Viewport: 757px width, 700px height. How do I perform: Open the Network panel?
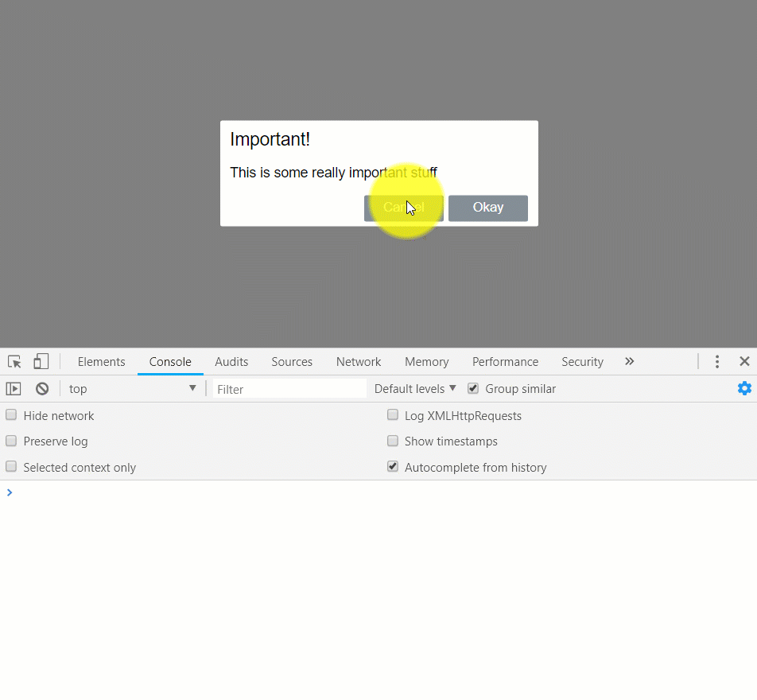click(x=358, y=361)
